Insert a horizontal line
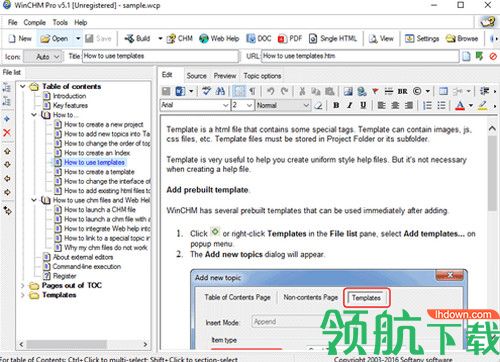Viewport: 500px width, 362px height. point(389,91)
